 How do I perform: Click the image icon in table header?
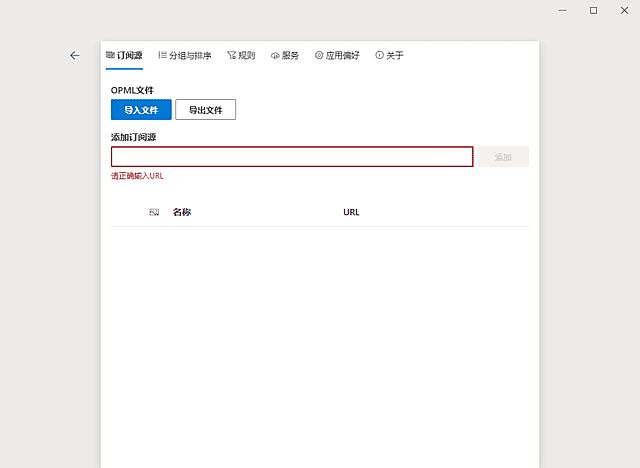(x=154, y=212)
